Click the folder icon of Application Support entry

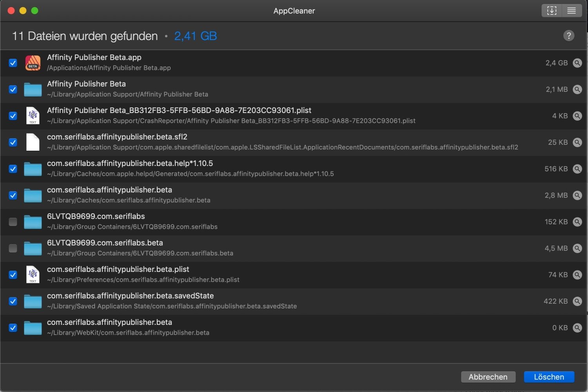pyautogui.click(x=33, y=89)
